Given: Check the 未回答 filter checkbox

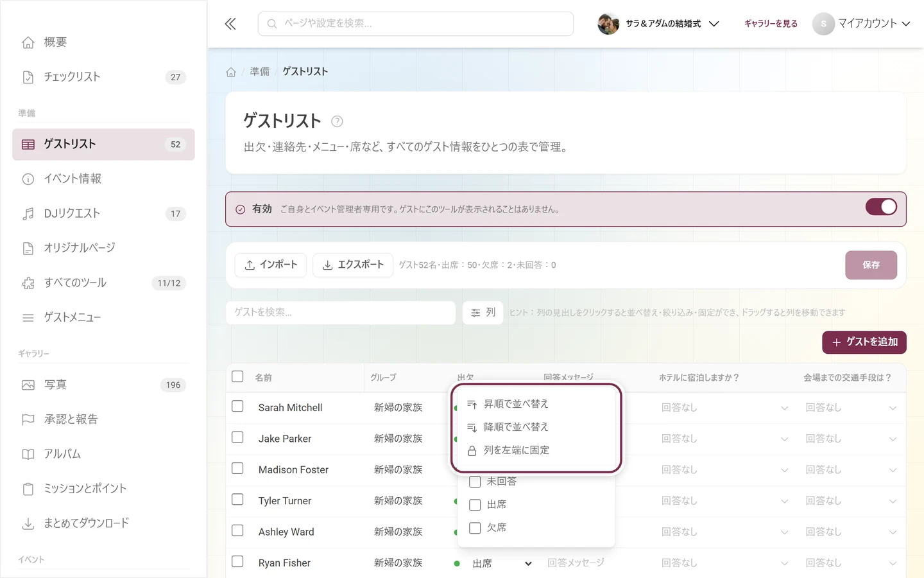Looking at the screenshot, I should [475, 482].
